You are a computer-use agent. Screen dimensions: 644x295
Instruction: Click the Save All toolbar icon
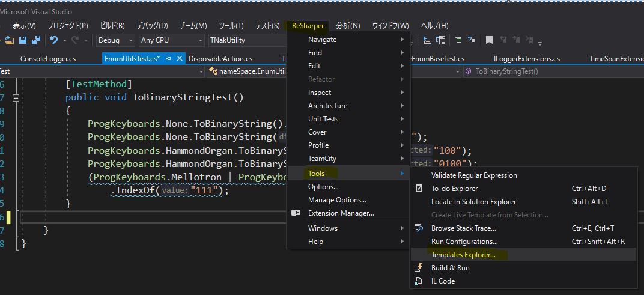point(35,40)
